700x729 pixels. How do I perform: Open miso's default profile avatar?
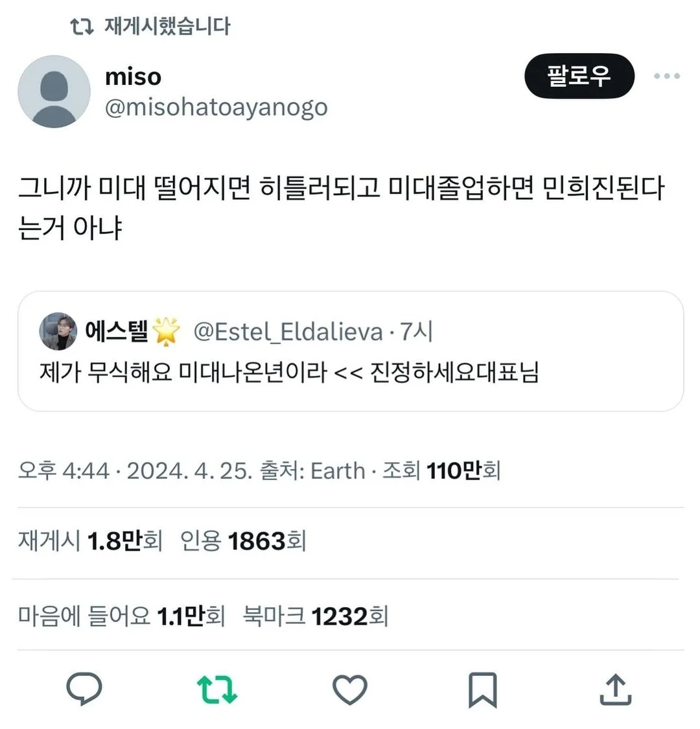pos(54,91)
